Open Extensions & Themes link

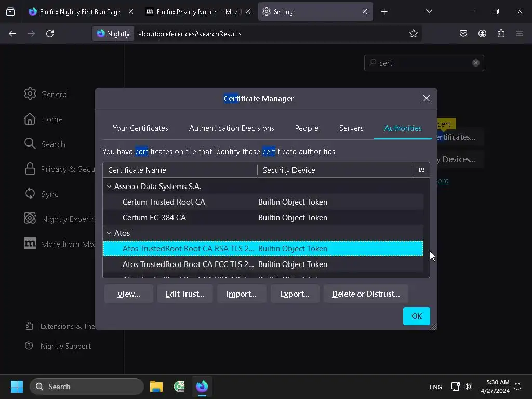click(60, 326)
